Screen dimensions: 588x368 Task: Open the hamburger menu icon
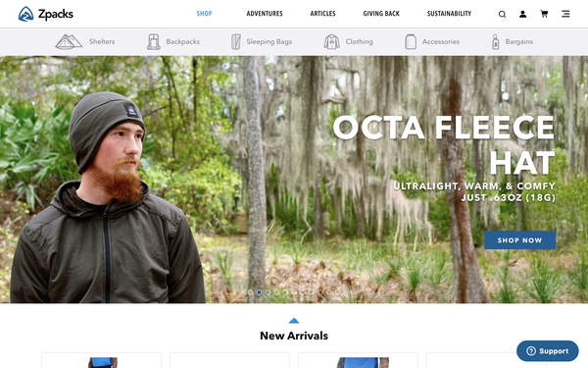point(565,15)
